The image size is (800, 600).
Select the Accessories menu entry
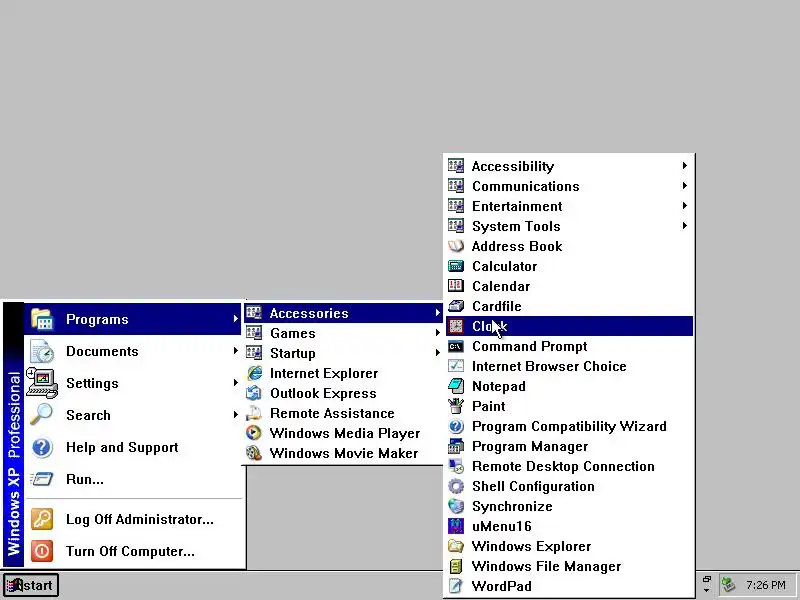[x=343, y=313]
